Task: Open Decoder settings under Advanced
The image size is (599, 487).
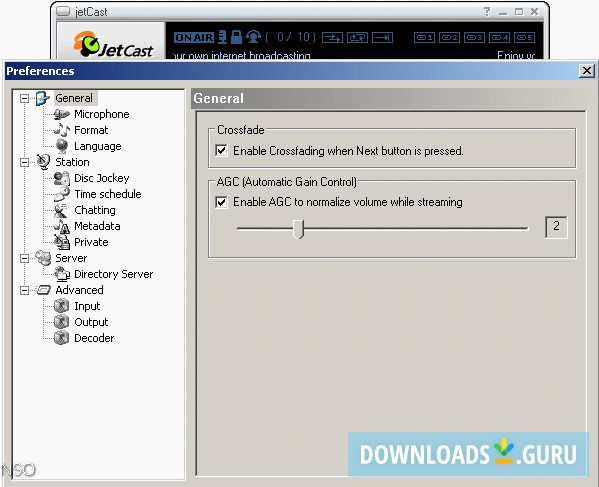Action: click(94, 338)
